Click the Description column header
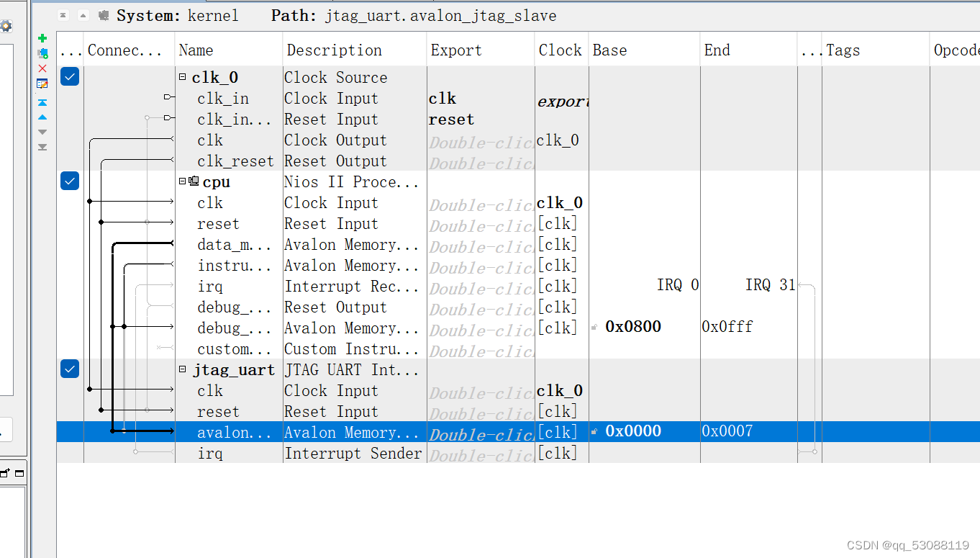The width and height of the screenshot is (980, 558). coord(355,50)
